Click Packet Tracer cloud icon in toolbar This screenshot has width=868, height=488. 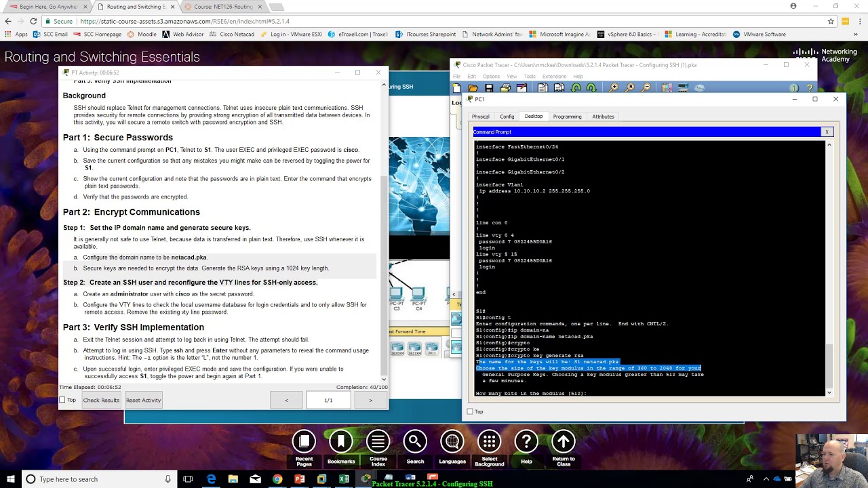[699, 88]
